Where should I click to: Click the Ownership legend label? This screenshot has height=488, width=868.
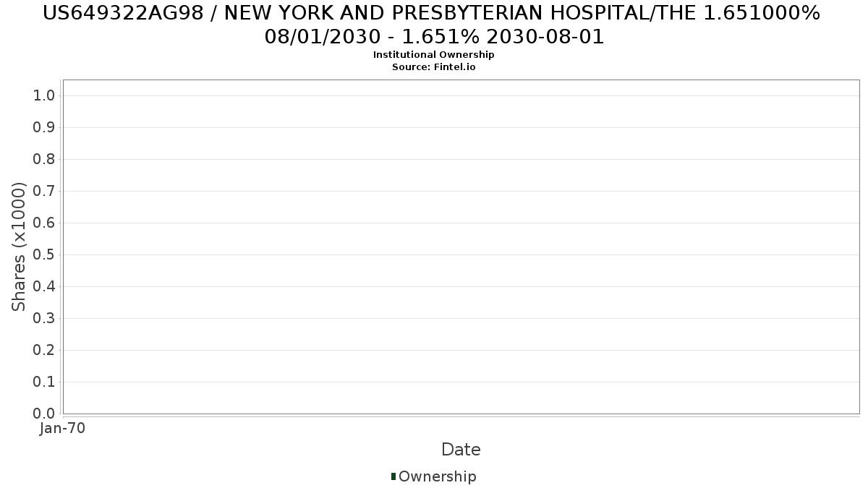[x=437, y=476]
